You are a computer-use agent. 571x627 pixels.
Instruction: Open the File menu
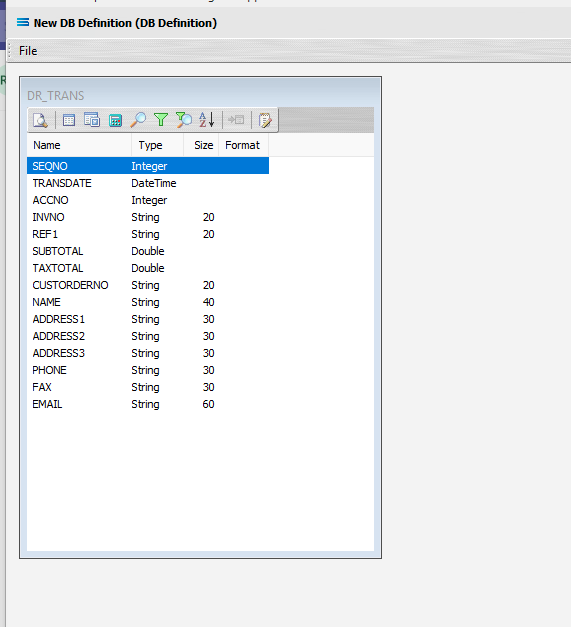tap(28, 51)
